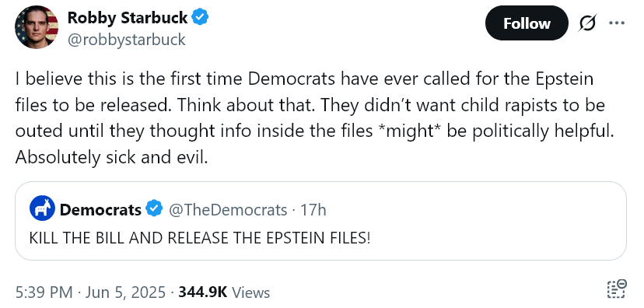Click the 5:39 PM · Jun 5, 2025 timestamp

(x=90, y=292)
